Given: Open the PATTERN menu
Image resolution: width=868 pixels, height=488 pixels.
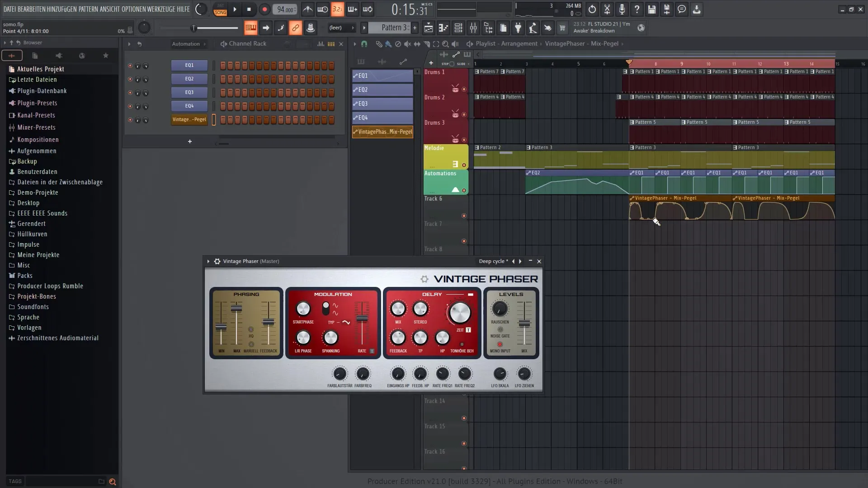Looking at the screenshot, I should (88, 9).
